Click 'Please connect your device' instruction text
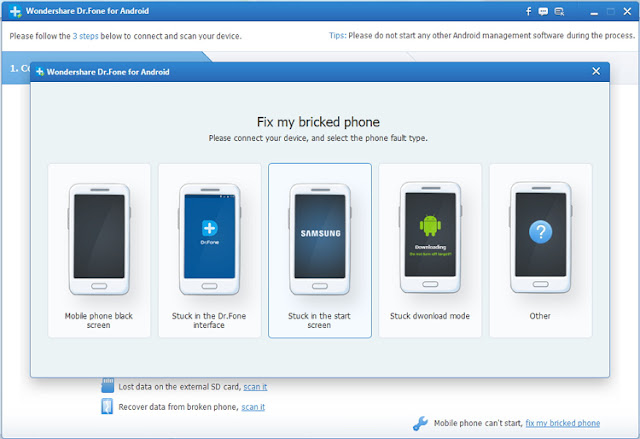 (318, 138)
